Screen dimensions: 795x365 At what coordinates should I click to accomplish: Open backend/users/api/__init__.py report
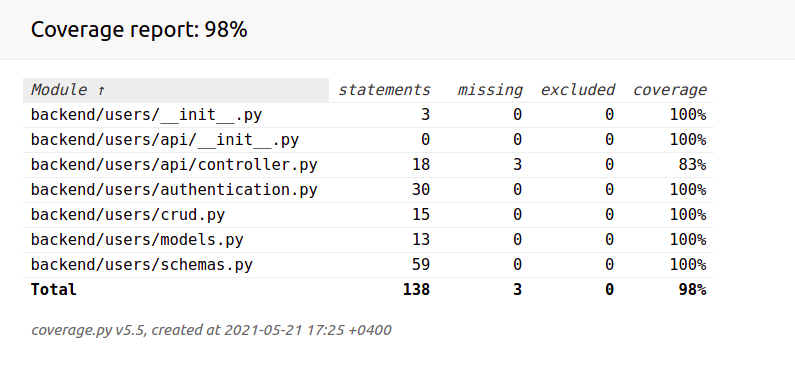pos(165,140)
